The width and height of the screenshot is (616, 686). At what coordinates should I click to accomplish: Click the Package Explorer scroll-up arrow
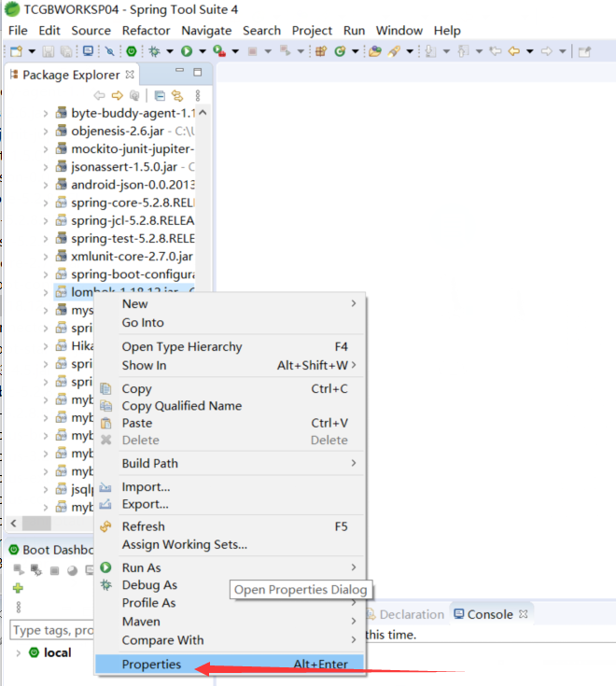click(x=203, y=112)
